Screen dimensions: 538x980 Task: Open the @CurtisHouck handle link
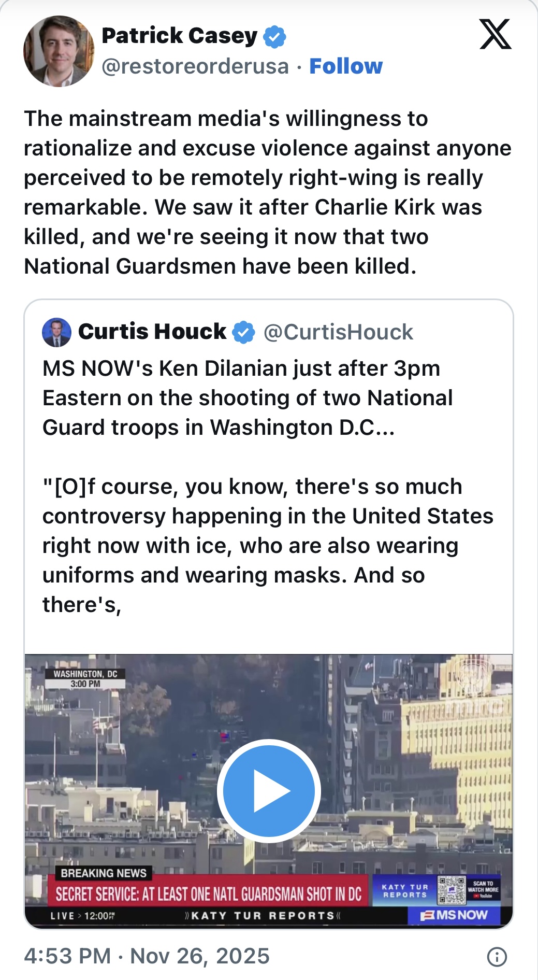[x=338, y=332]
